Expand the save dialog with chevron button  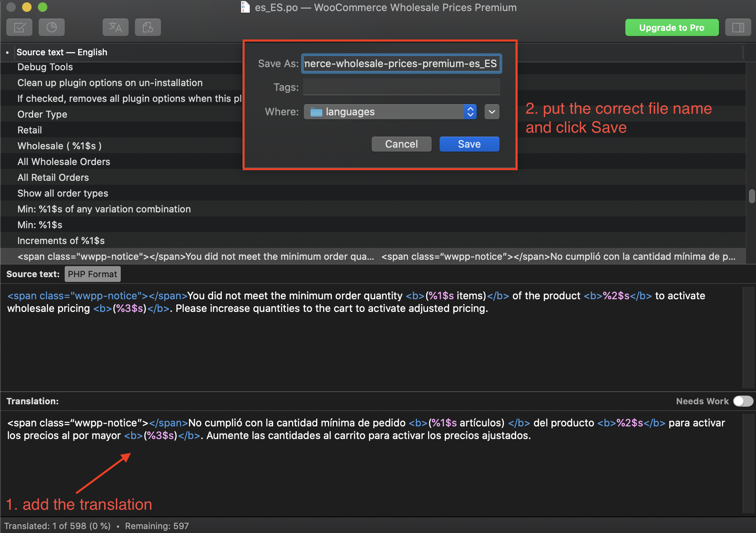[492, 112]
